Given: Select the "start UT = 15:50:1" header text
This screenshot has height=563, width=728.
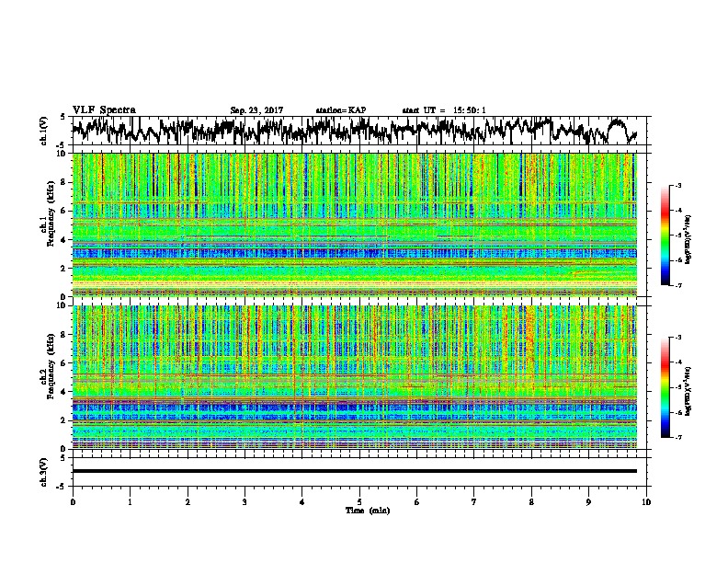Looking at the screenshot, I should click(x=444, y=110).
